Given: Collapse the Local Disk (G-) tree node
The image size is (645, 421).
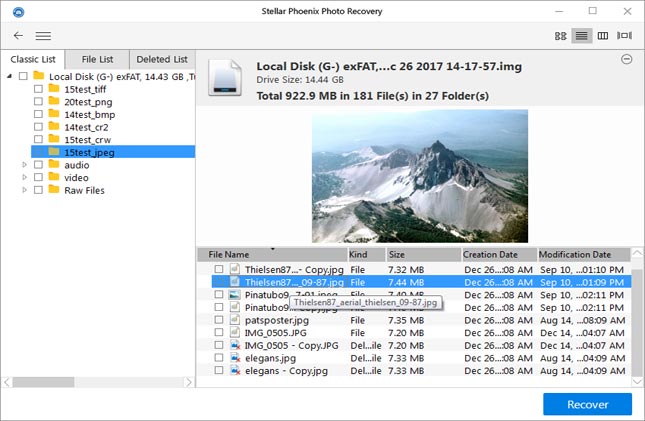Looking at the screenshot, I should tap(9, 76).
